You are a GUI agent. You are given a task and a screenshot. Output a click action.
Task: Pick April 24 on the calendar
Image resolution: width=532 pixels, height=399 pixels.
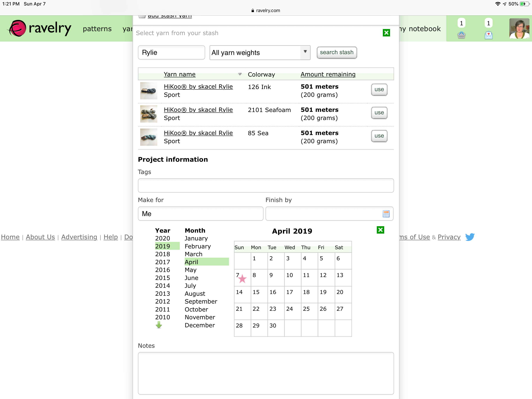[x=293, y=312]
